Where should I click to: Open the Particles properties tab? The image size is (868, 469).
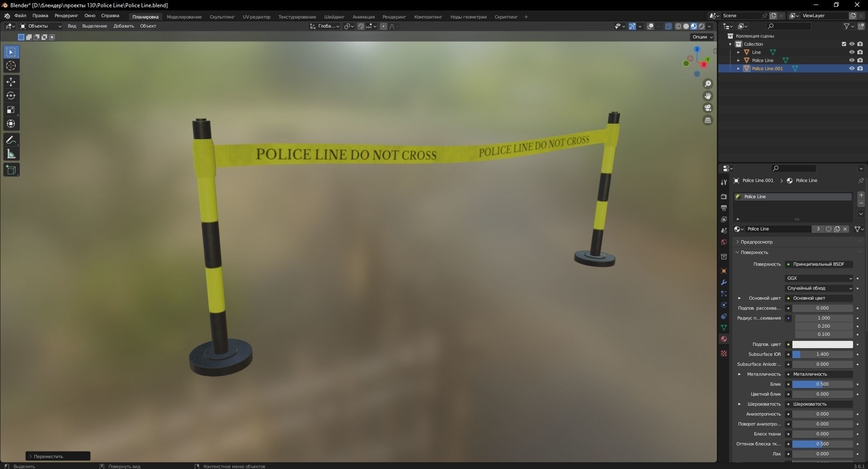(x=724, y=294)
